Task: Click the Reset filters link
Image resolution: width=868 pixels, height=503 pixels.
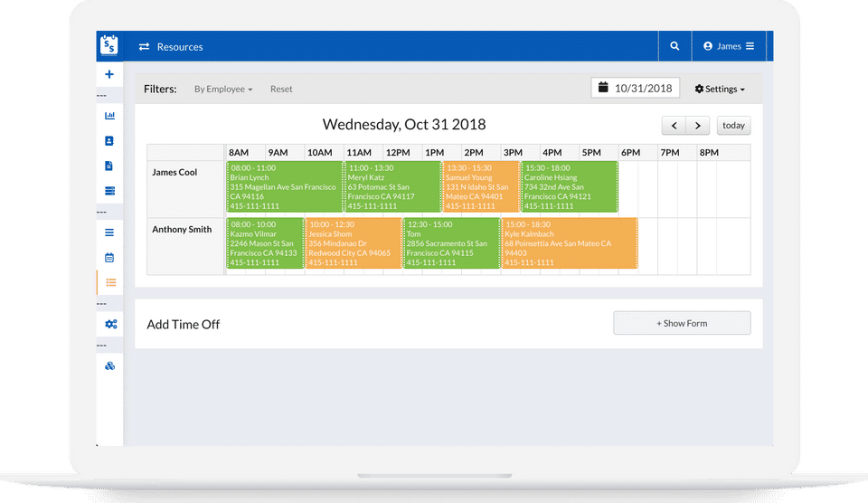Action: [281, 89]
